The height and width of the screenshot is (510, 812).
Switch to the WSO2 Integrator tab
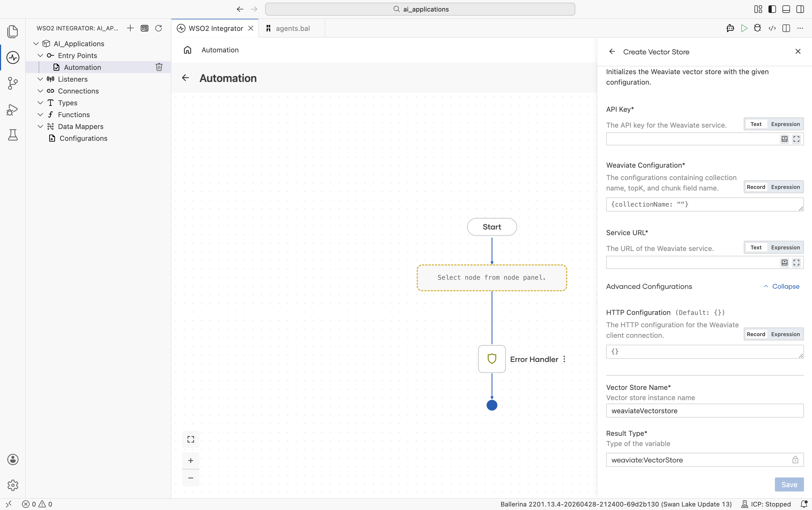coord(215,28)
